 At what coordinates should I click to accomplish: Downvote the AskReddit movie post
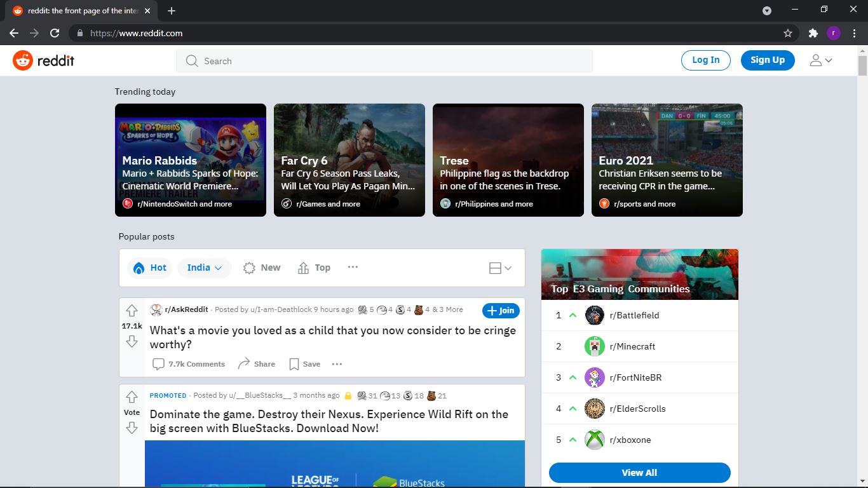(132, 342)
